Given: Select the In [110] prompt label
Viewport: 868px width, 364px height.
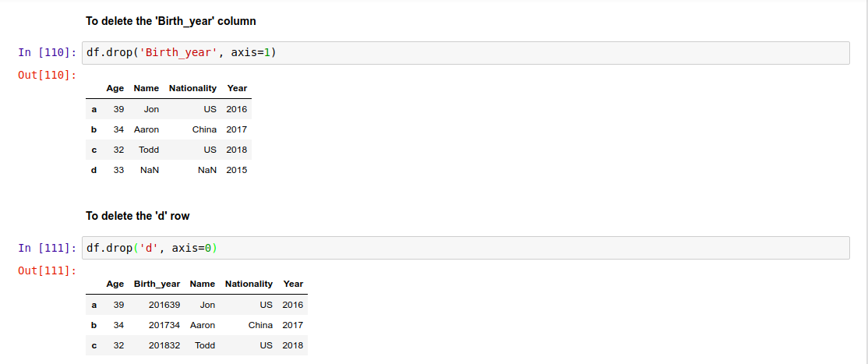Looking at the screenshot, I should [x=47, y=53].
